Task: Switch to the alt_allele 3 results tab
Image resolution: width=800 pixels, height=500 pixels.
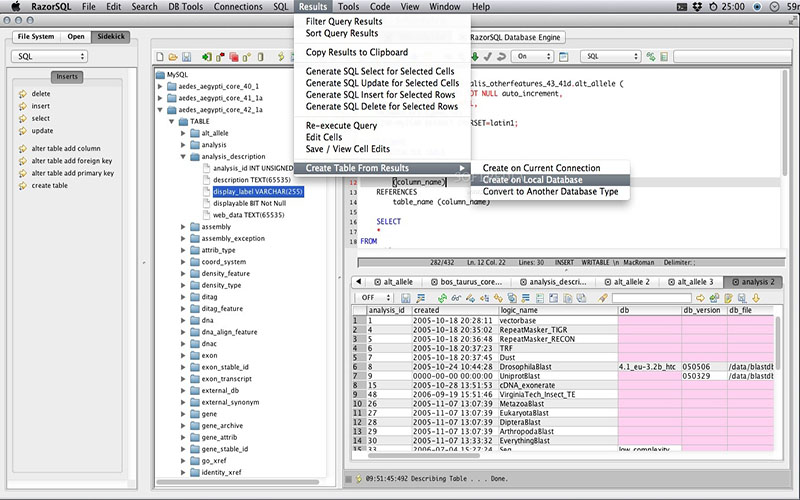Action: [x=690, y=282]
